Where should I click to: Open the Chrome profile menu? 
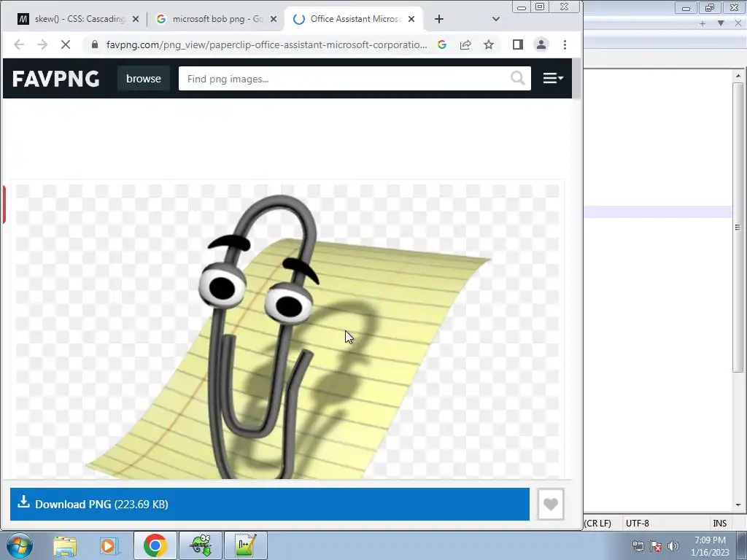[541, 44]
